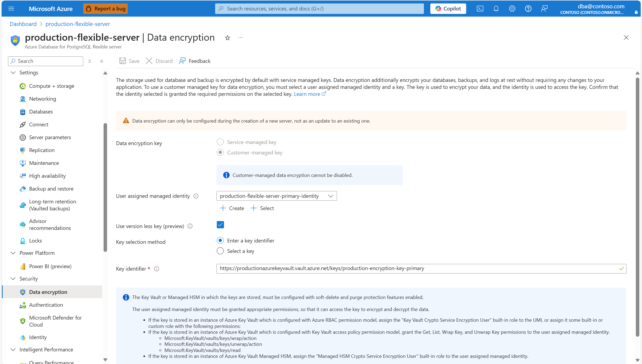This screenshot has width=642, height=364.
Task: Select Enter a key identifier radio button
Action: [220, 241]
